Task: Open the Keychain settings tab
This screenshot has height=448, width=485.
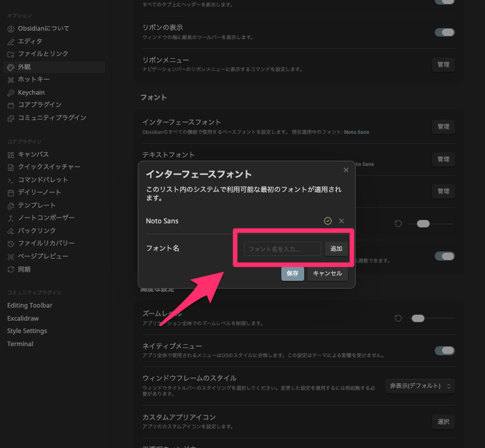Action: point(54,93)
